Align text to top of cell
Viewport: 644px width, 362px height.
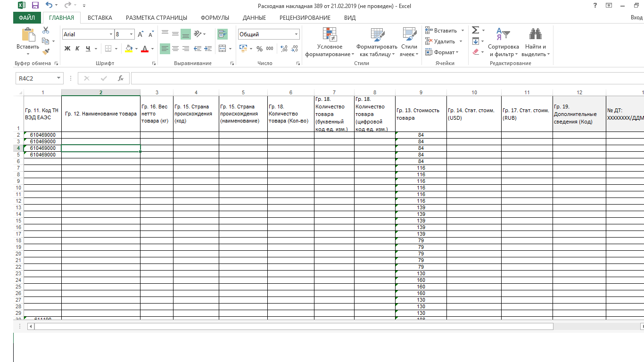click(165, 34)
